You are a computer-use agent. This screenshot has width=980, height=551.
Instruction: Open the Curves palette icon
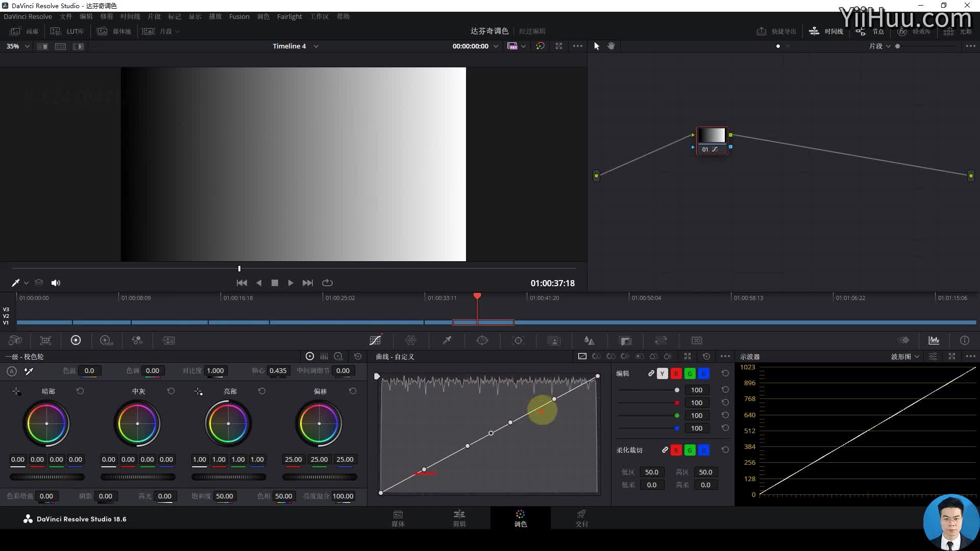click(375, 340)
